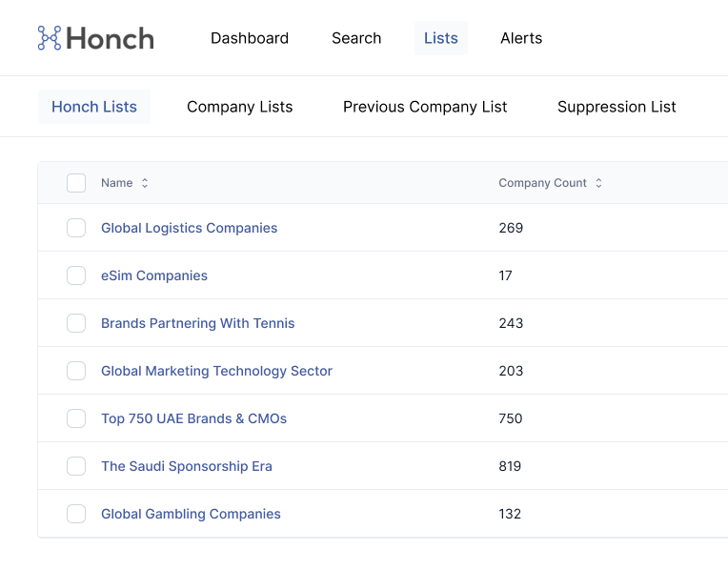Select Global Marketing Technology Sector checkbox

point(76,371)
